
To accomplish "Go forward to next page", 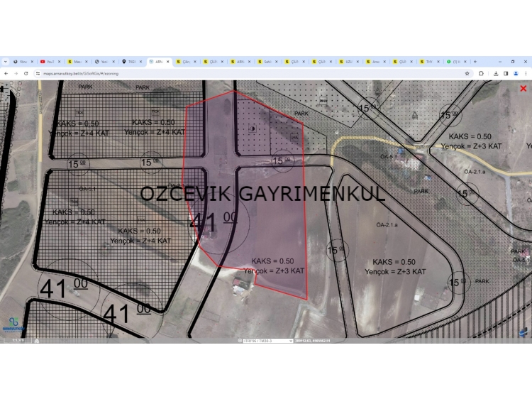I will (16, 73).
